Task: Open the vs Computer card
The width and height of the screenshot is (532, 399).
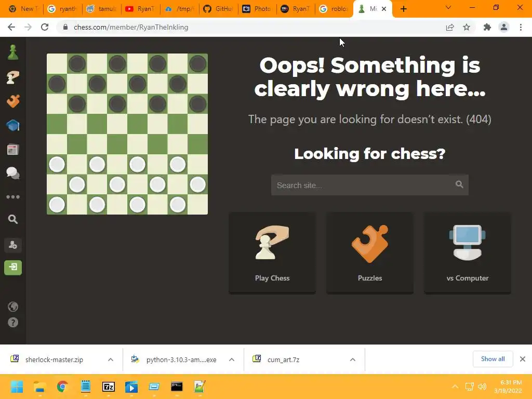Action: 468,253
